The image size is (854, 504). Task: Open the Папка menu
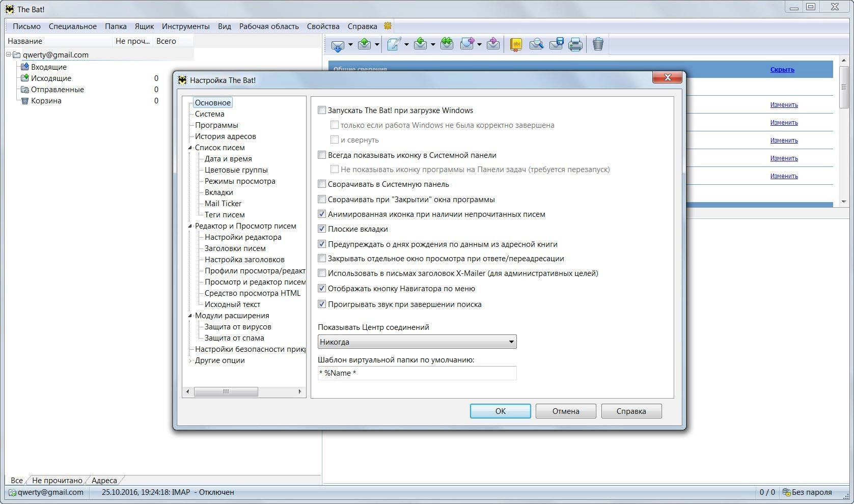(x=116, y=26)
